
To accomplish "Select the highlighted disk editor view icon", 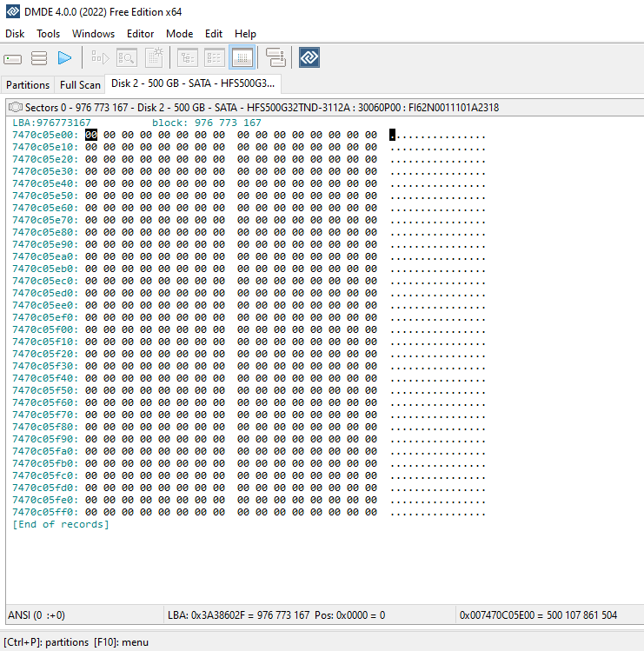I will tap(242, 57).
